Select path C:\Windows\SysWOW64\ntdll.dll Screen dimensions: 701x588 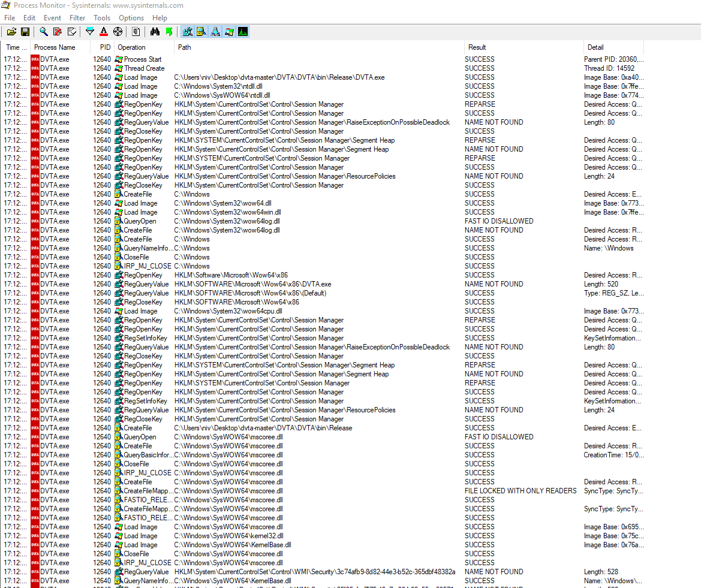222,95
